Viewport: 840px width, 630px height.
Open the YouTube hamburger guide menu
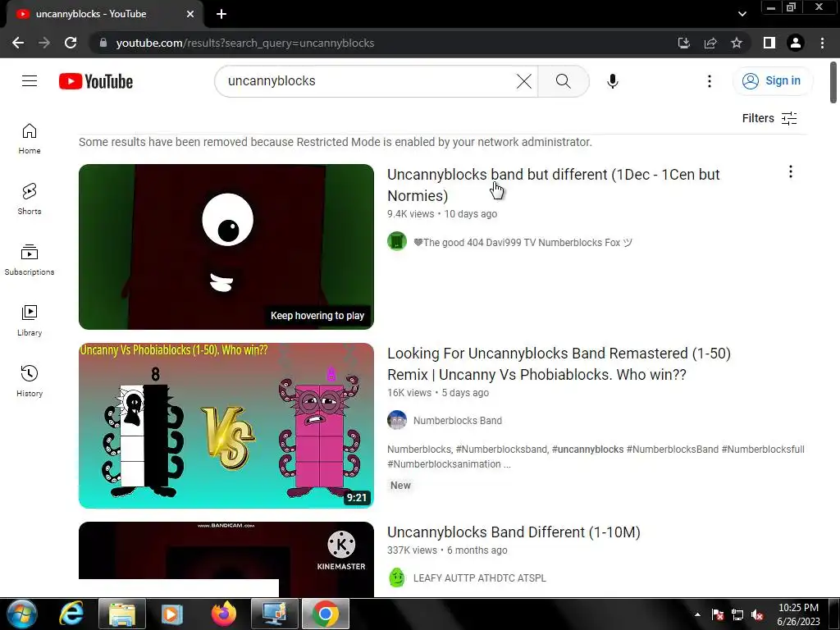(30, 81)
